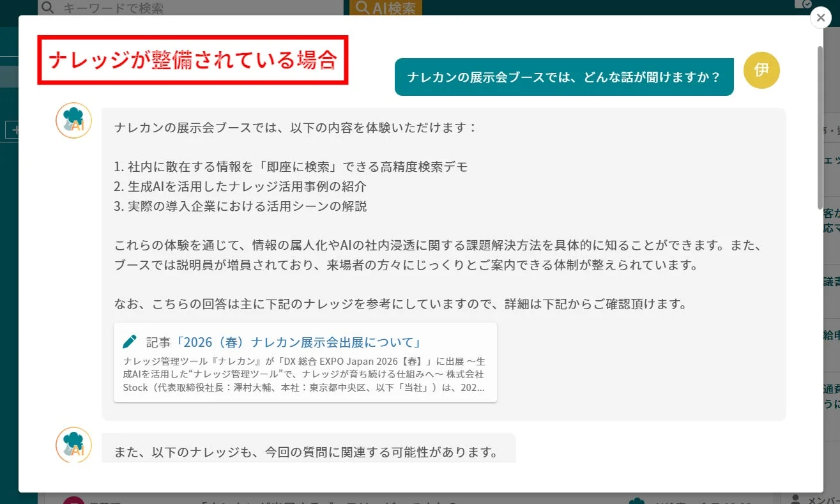Close the knowledge answer popup
The width and height of the screenshot is (840, 504).
820,17
